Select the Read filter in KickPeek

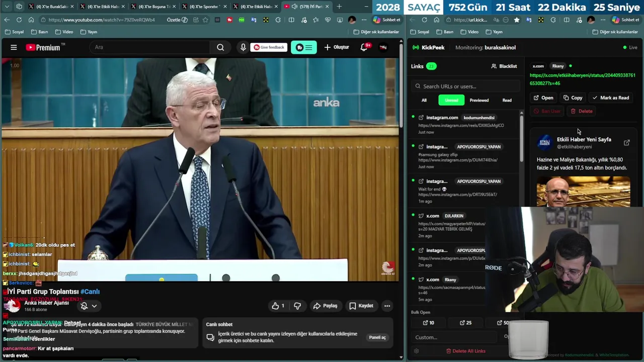click(507, 100)
